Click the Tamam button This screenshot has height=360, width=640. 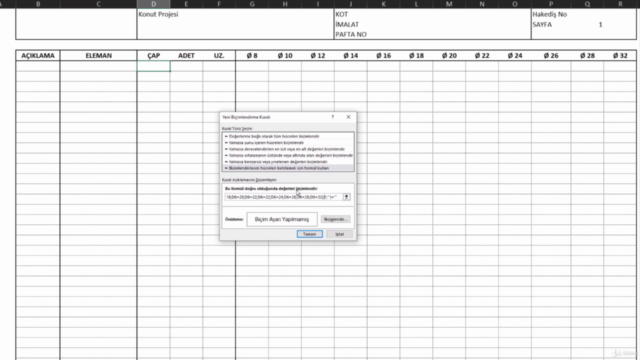click(x=309, y=234)
